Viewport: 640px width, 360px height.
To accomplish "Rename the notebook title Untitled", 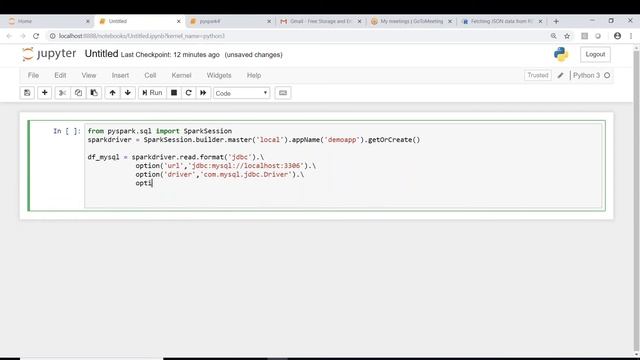I will click(x=101, y=54).
